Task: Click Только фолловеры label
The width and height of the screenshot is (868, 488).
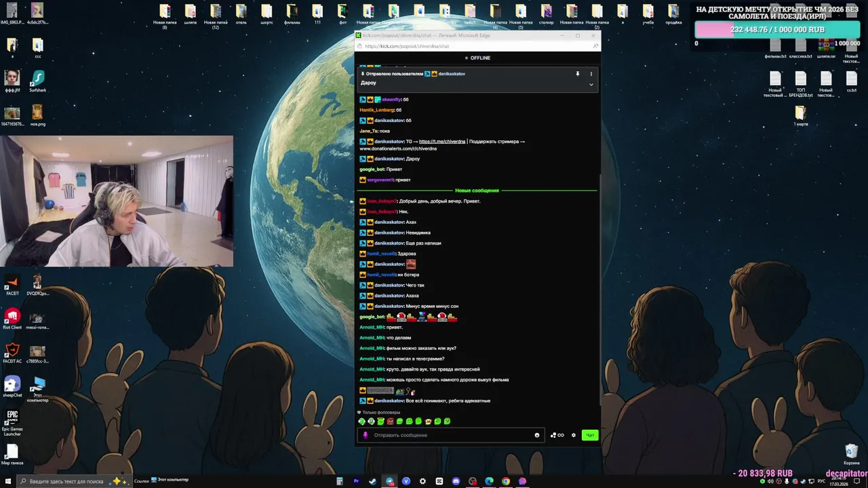Action: point(381,412)
